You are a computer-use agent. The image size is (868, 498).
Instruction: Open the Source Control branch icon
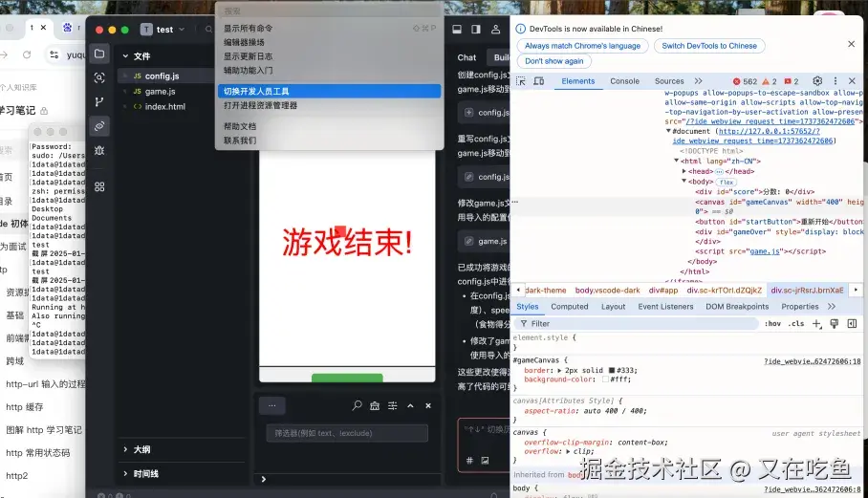(x=99, y=102)
